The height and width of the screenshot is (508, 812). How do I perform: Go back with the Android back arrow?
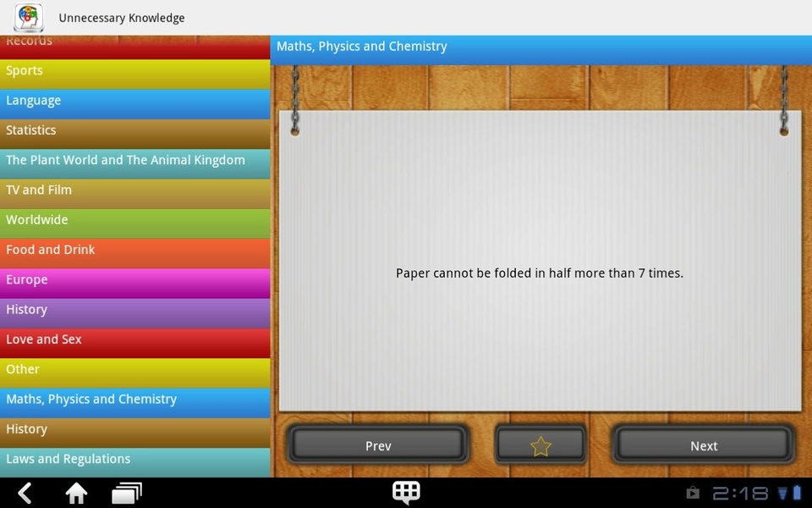point(25,493)
